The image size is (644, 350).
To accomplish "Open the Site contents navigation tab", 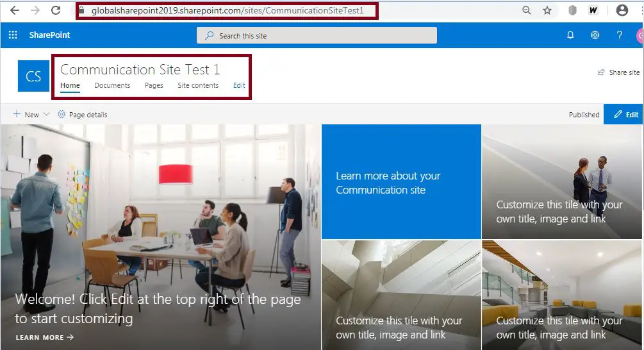I will coord(198,85).
